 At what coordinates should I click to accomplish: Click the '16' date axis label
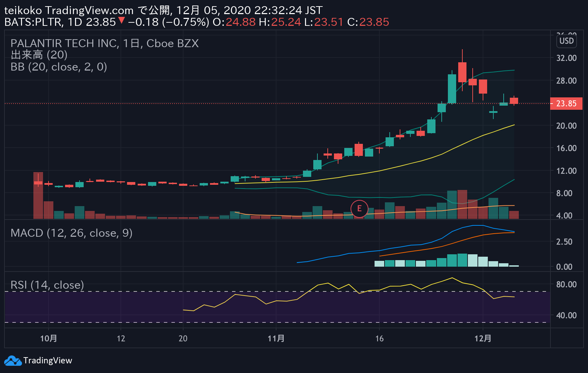pos(379,339)
